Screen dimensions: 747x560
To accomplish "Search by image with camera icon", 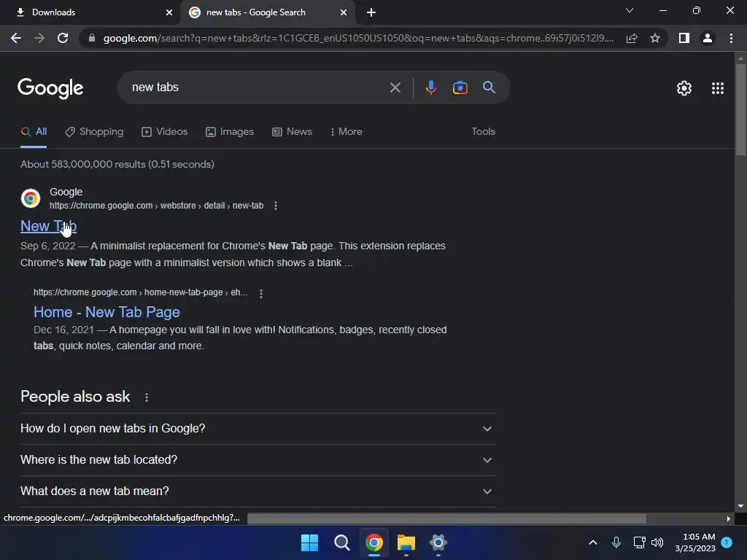I will pyautogui.click(x=460, y=87).
